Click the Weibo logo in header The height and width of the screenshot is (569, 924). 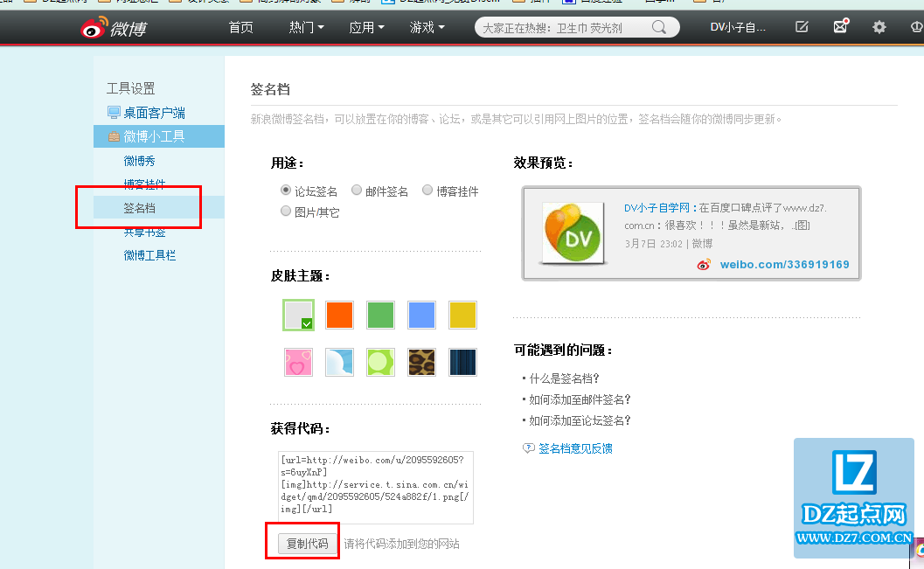click(x=113, y=27)
